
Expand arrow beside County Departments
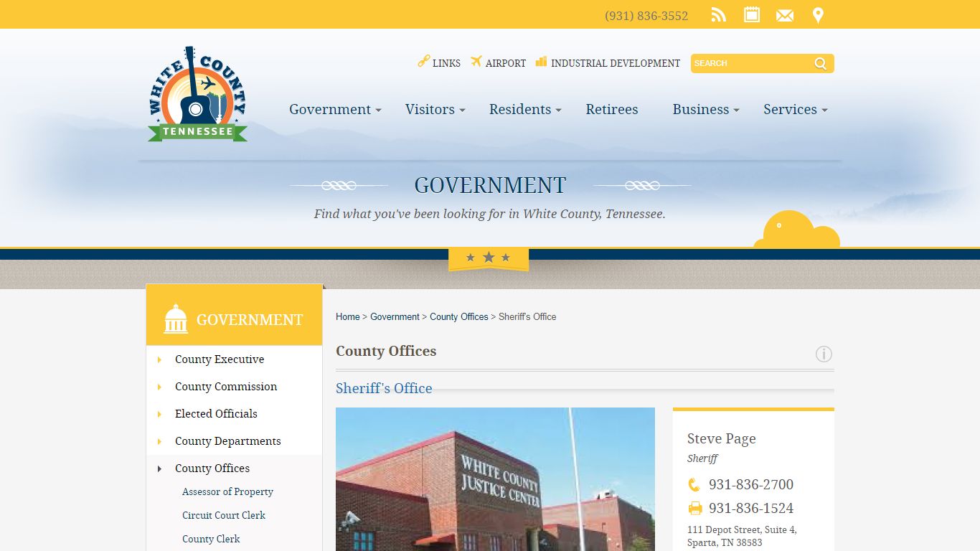(x=159, y=441)
